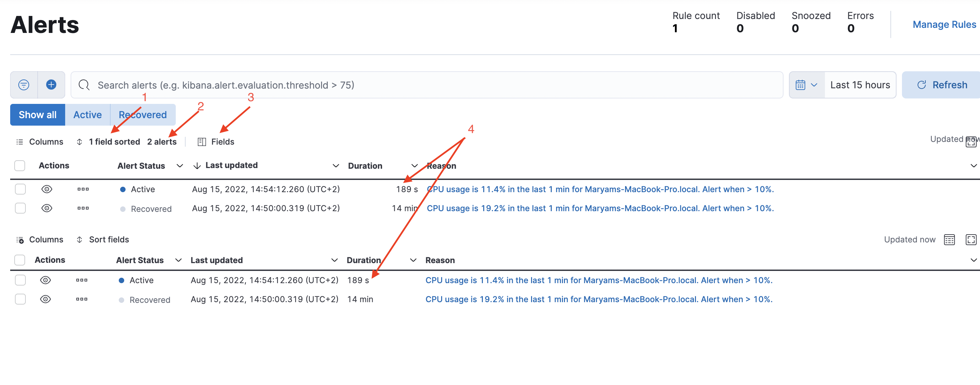Check the select-all checkbox in the Actions header

pyautogui.click(x=20, y=165)
